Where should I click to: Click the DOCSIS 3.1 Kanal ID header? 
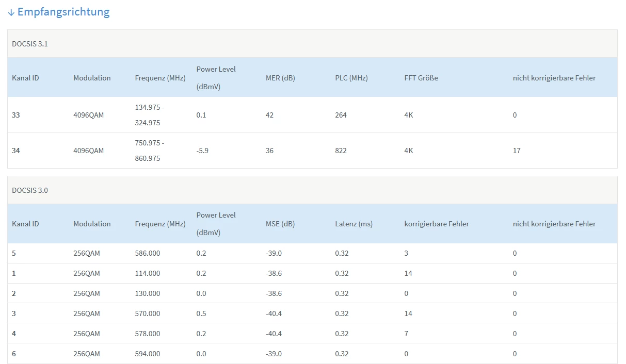coord(25,78)
